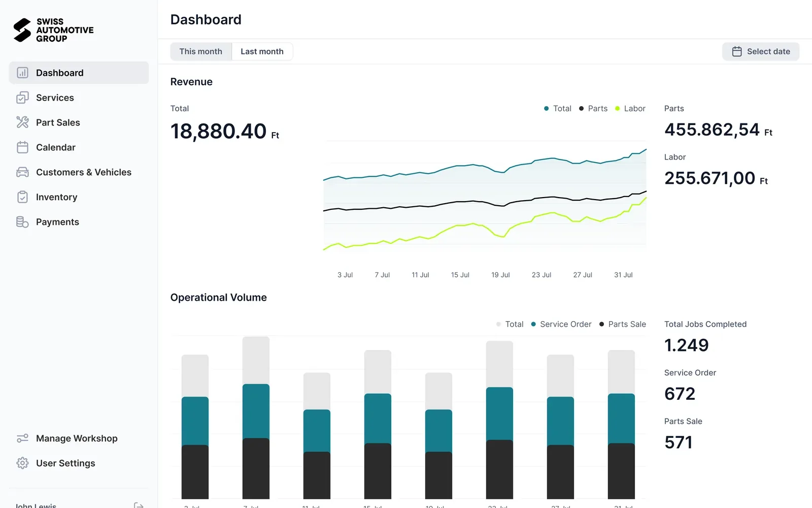This screenshot has width=812, height=508.
Task: Toggle the Parts series in Revenue legend
Action: [593, 109]
